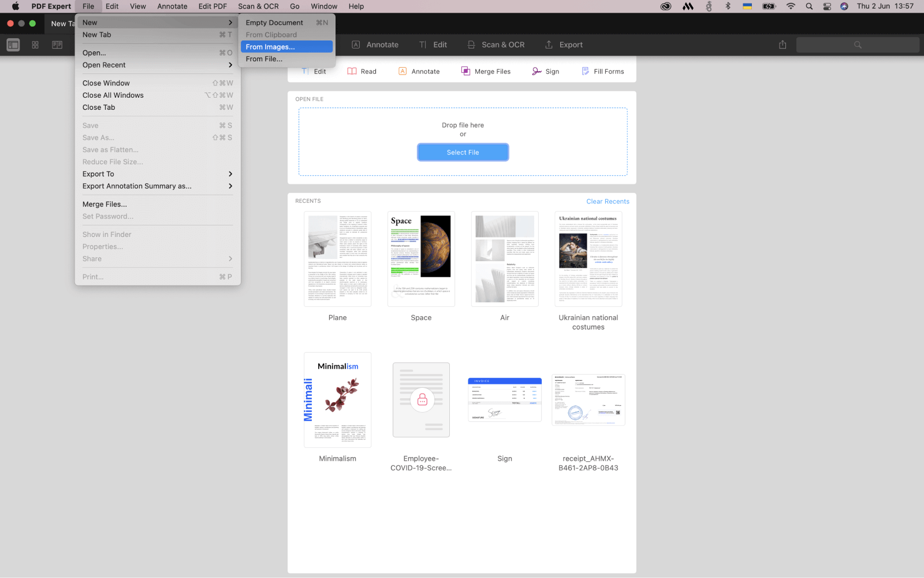The image size is (924, 578).
Task: Click the Share icon near the search field
Action: point(783,44)
